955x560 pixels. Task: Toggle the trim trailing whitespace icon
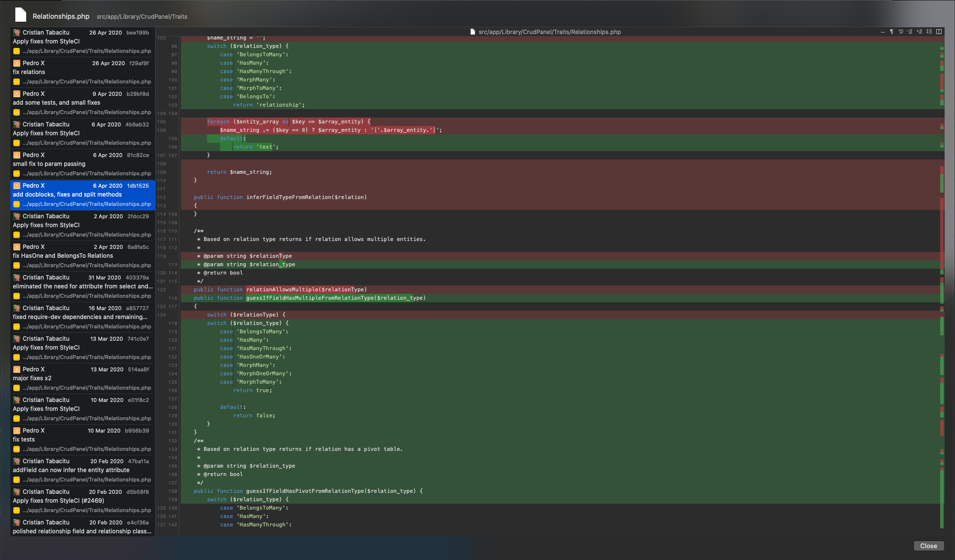pos(883,32)
